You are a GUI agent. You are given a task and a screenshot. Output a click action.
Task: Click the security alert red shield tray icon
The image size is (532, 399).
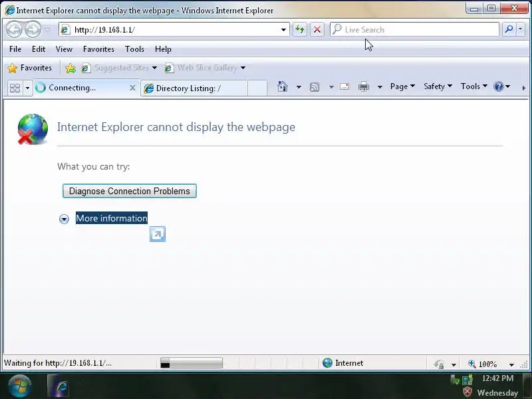(x=467, y=392)
